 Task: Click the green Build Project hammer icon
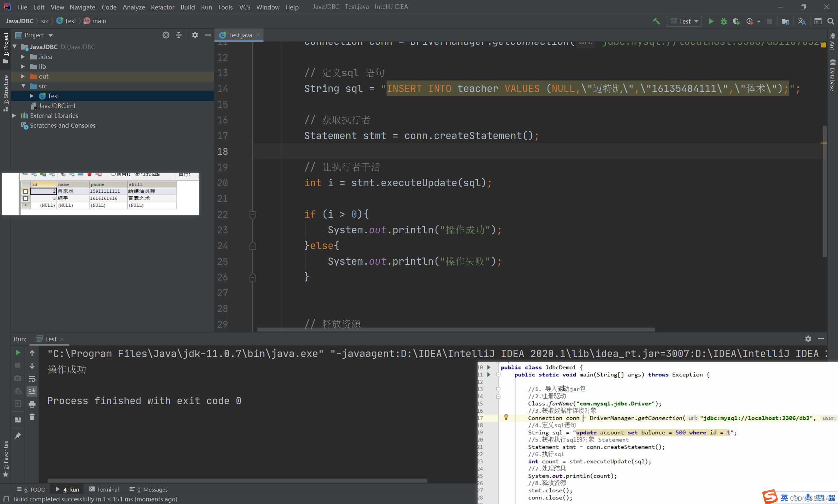click(656, 21)
